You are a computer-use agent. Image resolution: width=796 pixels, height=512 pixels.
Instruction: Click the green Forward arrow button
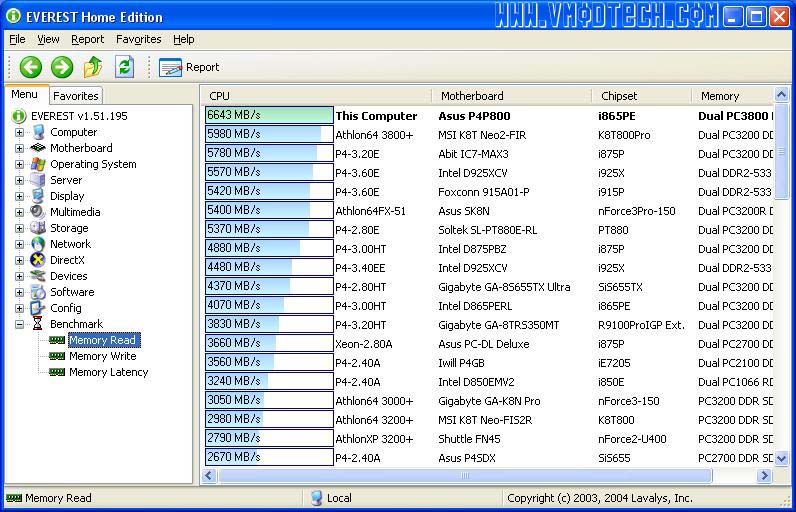point(62,67)
